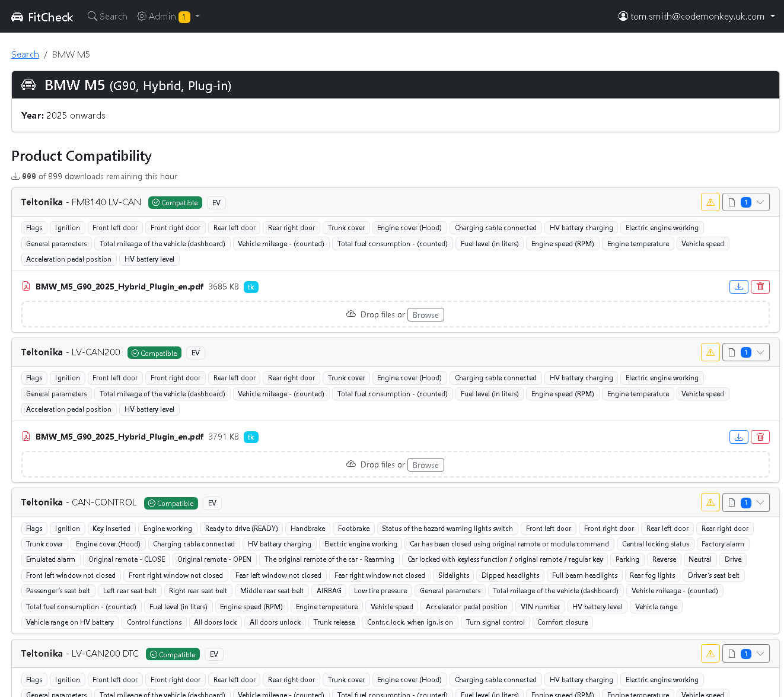Click the 'Reverse' tag
The image size is (784, 697).
pyautogui.click(x=664, y=559)
